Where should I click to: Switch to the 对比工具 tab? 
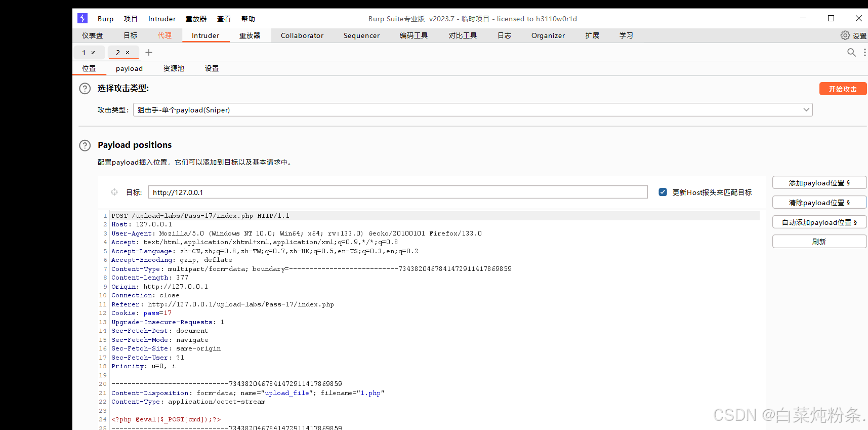[463, 35]
